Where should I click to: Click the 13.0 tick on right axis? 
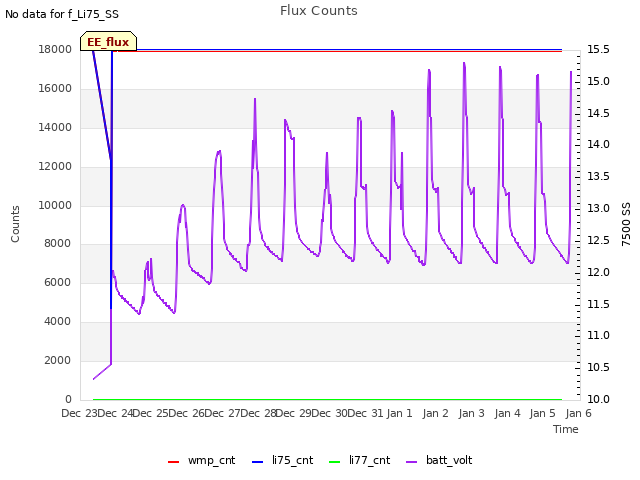tap(598, 208)
